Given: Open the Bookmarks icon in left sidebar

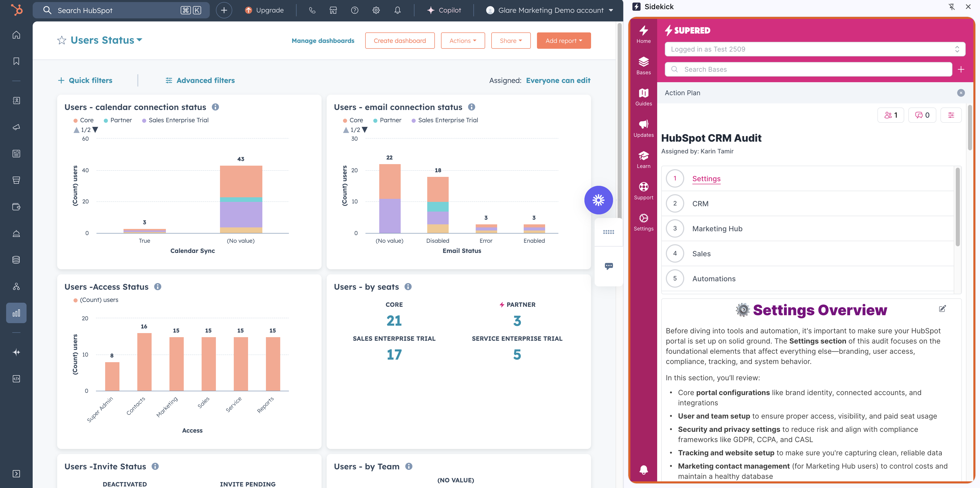Looking at the screenshot, I should (x=16, y=61).
